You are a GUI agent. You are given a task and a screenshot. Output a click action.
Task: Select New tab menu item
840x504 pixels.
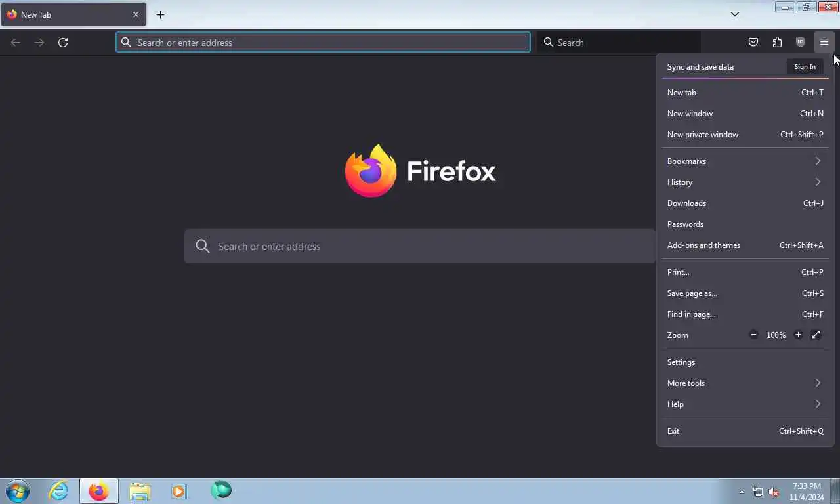(745, 93)
